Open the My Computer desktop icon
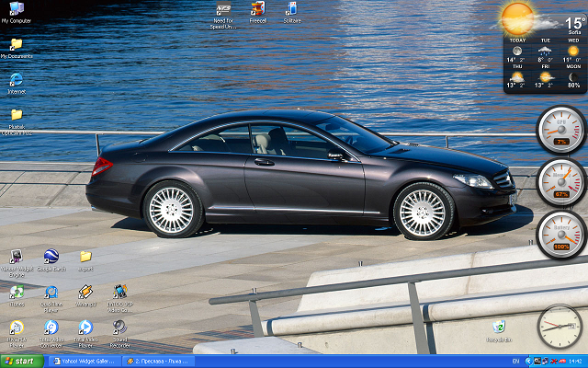 [16, 9]
